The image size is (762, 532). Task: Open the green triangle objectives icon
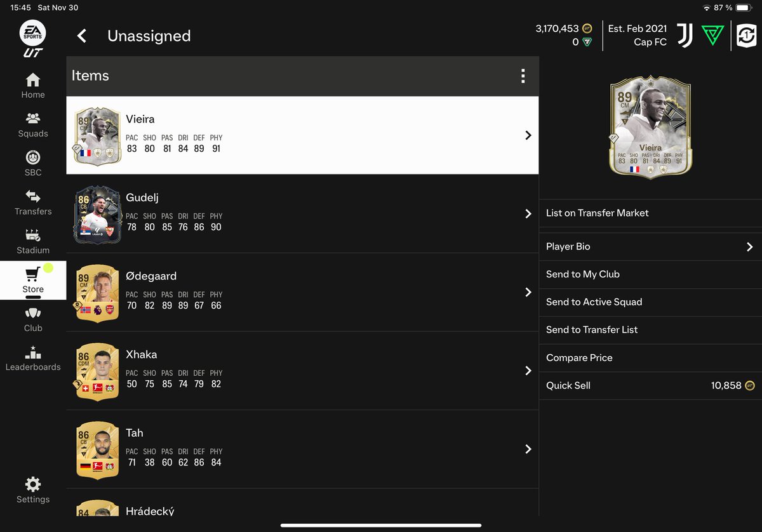tap(712, 36)
